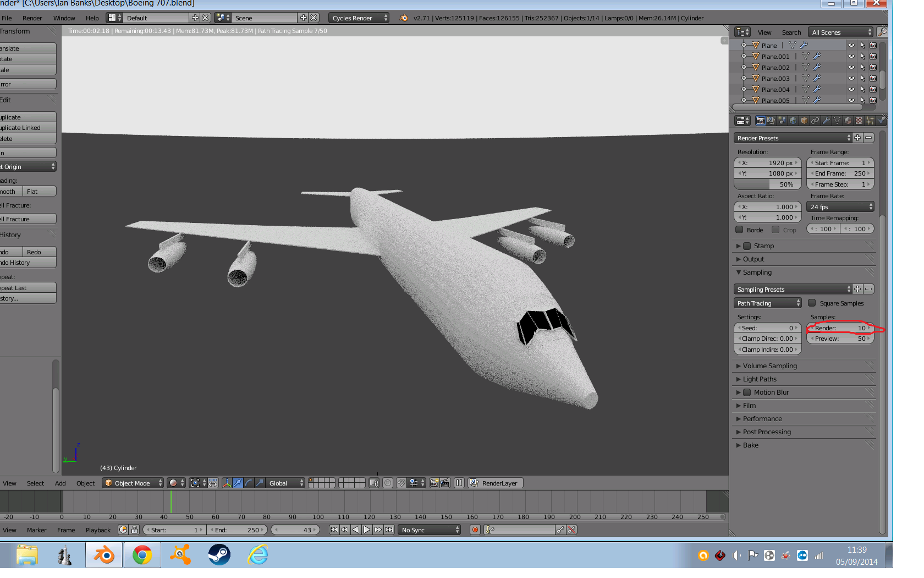Image resolution: width=924 pixels, height=578 pixels.
Task: Open the Render properties tab camera icon
Action: [761, 121]
